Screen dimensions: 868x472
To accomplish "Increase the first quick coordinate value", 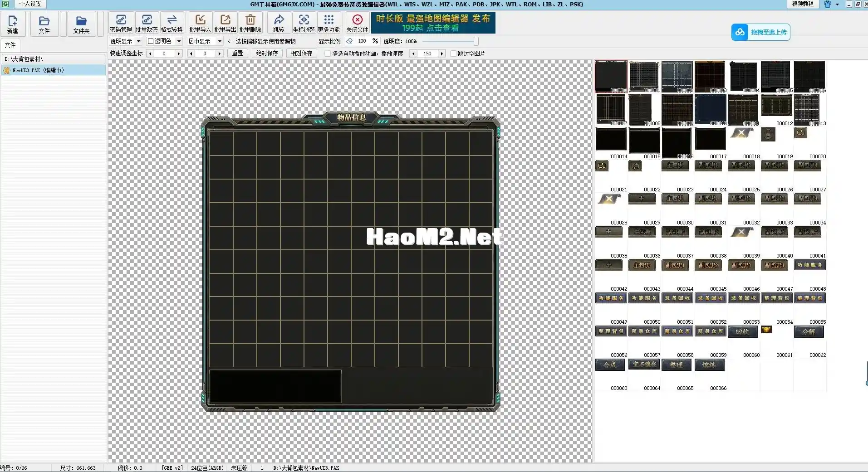I will 178,54.
